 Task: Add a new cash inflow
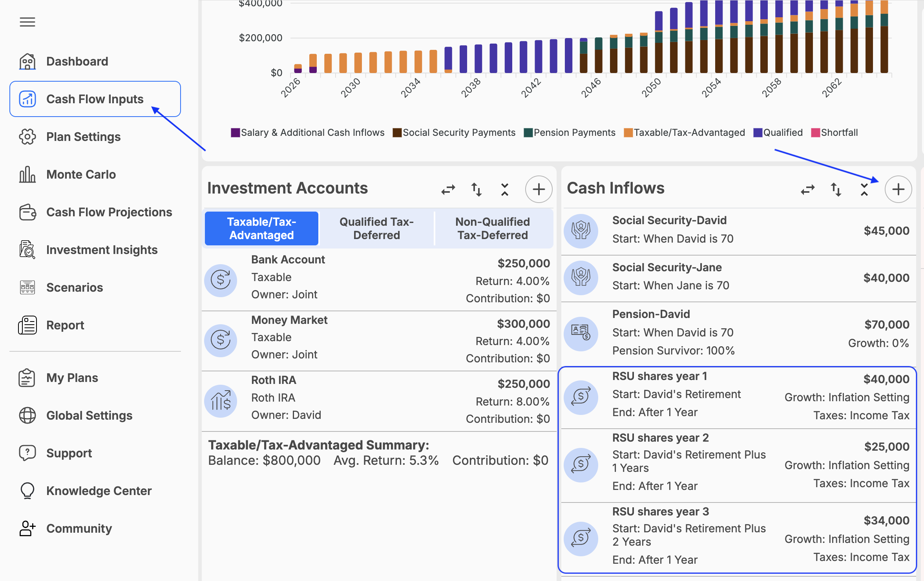pos(898,189)
